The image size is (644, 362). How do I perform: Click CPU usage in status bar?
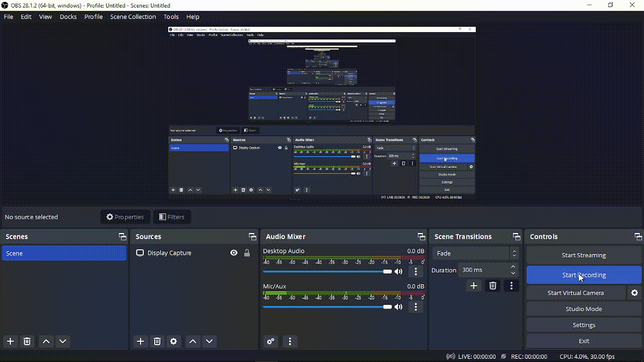pyautogui.click(x=587, y=356)
